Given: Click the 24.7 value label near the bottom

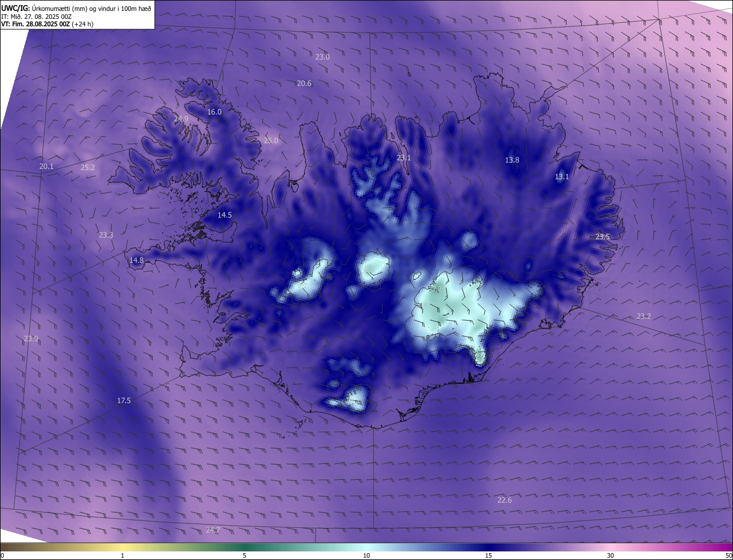Looking at the screenshot, I should tap(213, 530).
